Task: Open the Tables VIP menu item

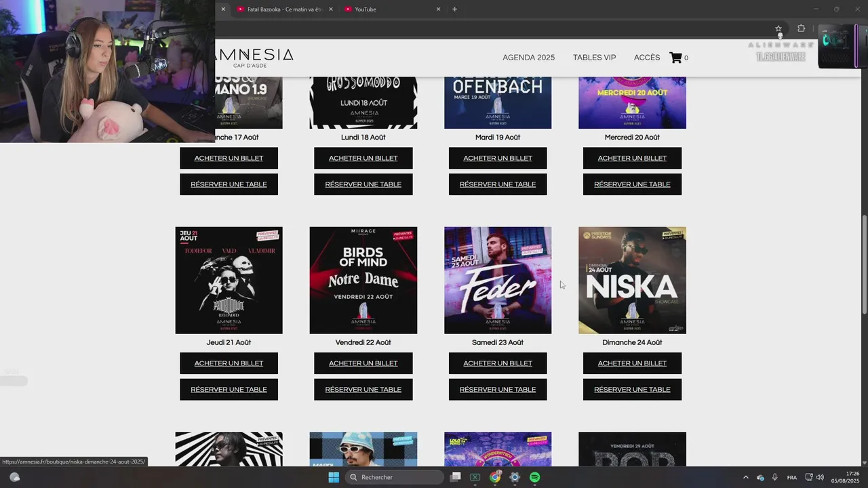Action: point(594,58)
